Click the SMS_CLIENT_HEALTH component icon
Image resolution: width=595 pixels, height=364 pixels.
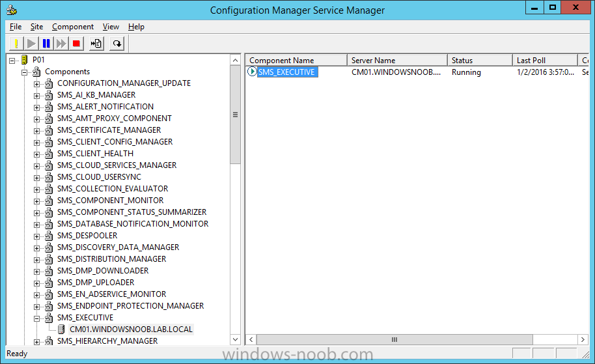click(x=49, y=153)
